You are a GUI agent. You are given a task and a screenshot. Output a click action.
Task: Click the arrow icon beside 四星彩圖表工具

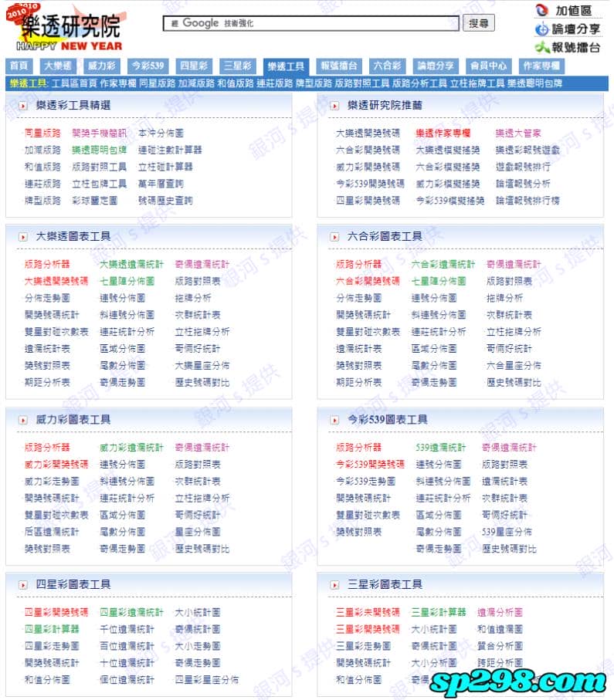point(23,585)
